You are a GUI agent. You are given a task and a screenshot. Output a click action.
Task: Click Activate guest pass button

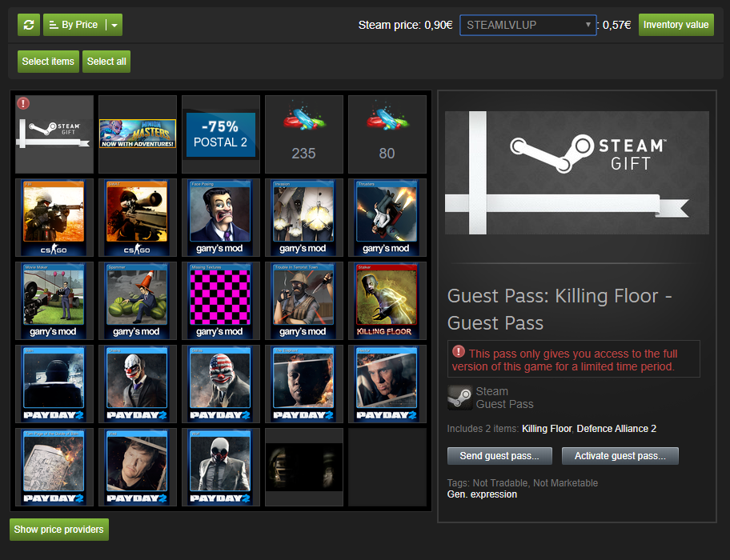tap(620, 456)
